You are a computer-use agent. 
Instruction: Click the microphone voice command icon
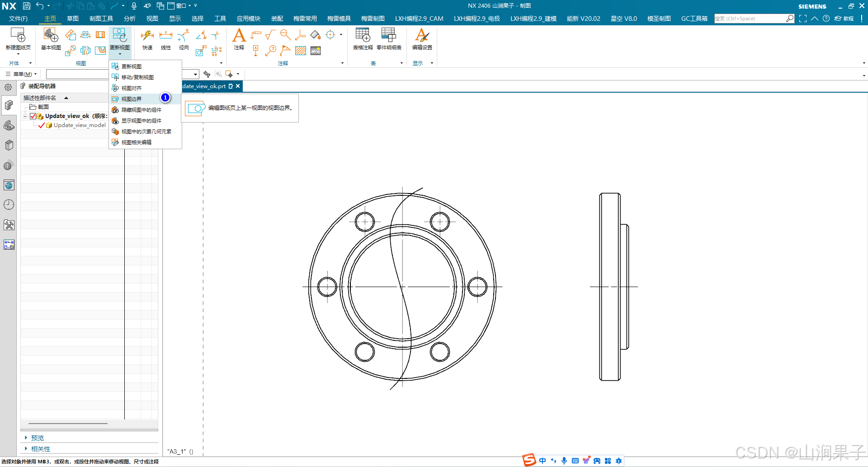point(134,6)
